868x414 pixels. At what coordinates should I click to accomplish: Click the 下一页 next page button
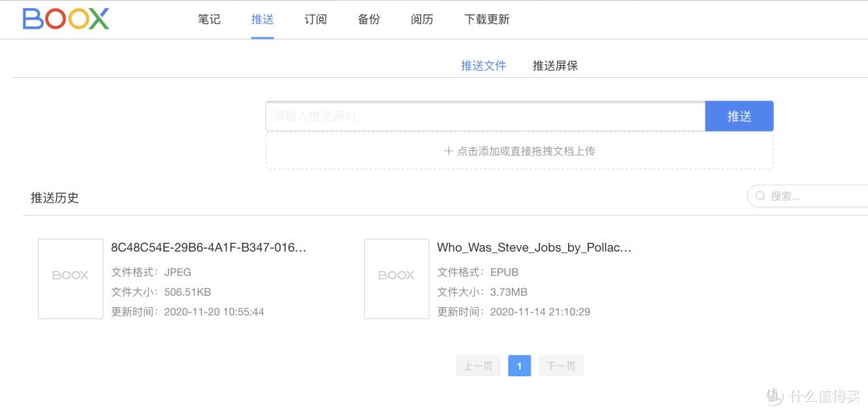point(561,366)
